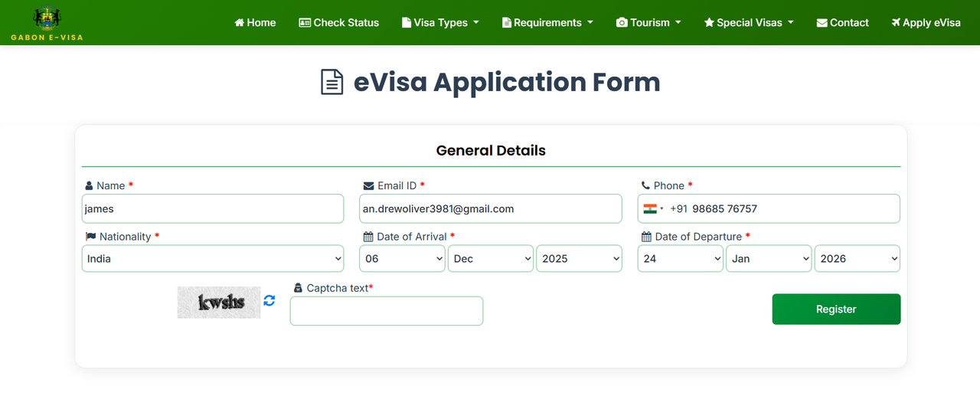Click the airplane icon for Apply eVisa

[x=896, y=22]
